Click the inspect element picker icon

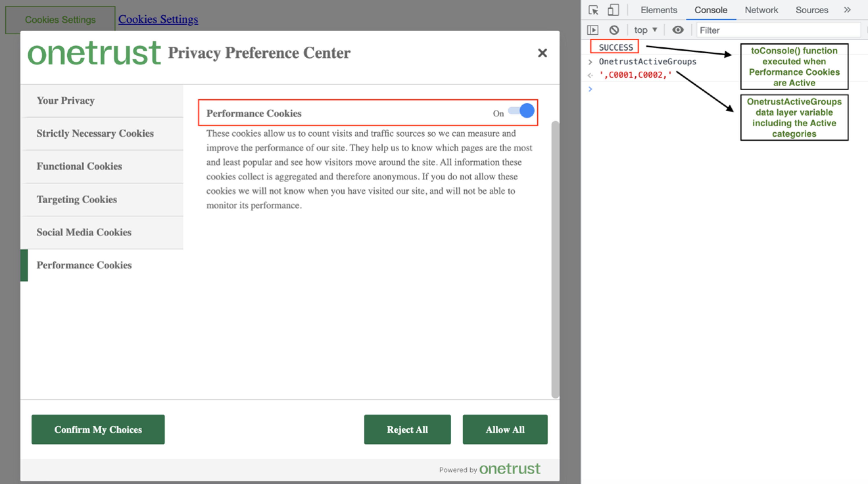tap(593, 10)
